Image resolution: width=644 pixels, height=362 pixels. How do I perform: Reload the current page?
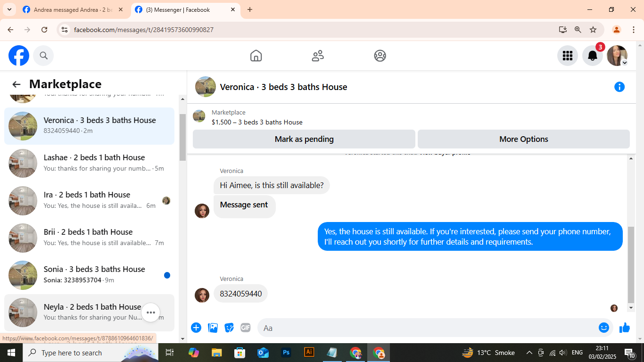44,30
